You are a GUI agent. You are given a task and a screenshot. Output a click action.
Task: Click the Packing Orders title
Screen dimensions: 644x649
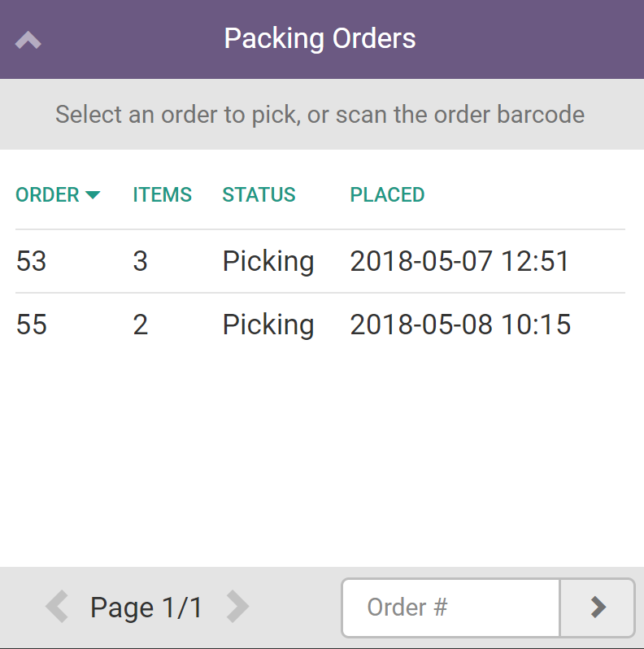pyautogui.click(x=320, y=38)
